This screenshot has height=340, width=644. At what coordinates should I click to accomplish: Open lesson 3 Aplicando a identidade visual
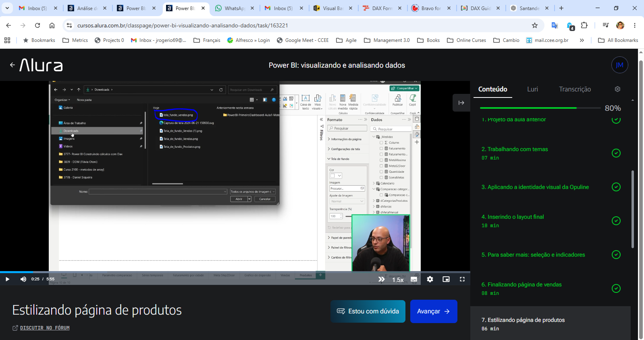(x=535, y=187)
